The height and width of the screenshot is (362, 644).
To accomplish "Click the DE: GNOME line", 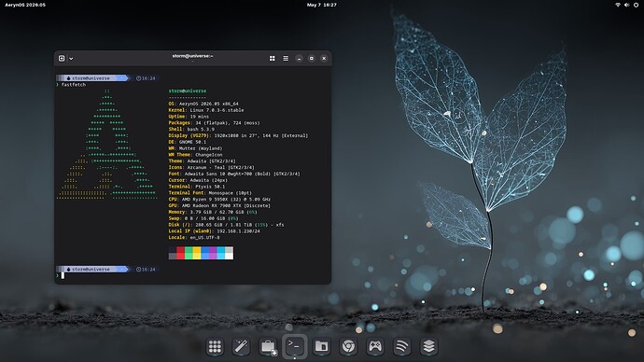I will coord(188,142).
